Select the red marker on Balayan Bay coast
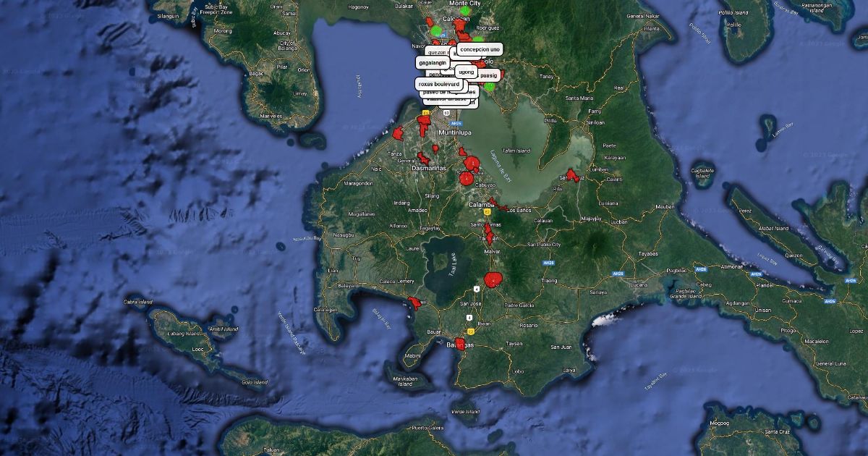 tap(415, 303)
